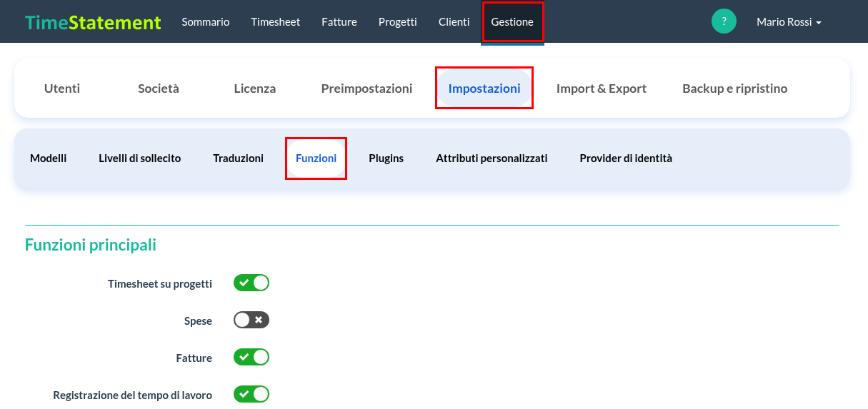Open the Clienti section
The width and height of the screenshot is (868, 409).
pos(454,22)
